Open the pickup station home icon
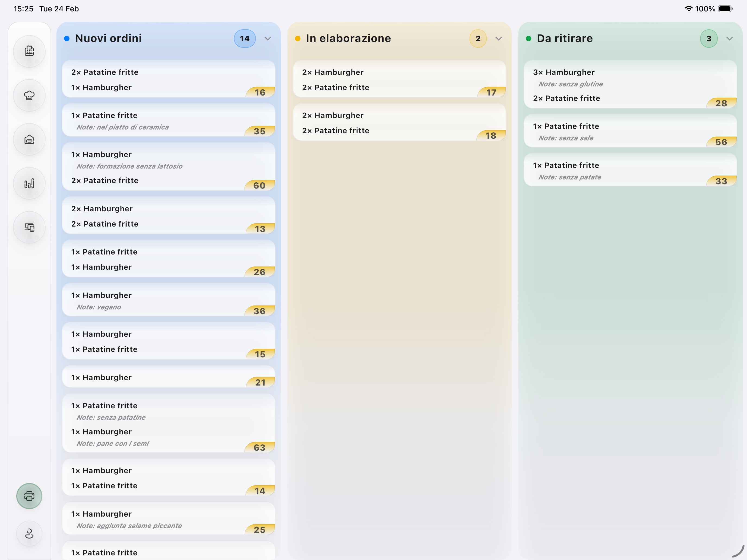 click(x=29, y=139)
